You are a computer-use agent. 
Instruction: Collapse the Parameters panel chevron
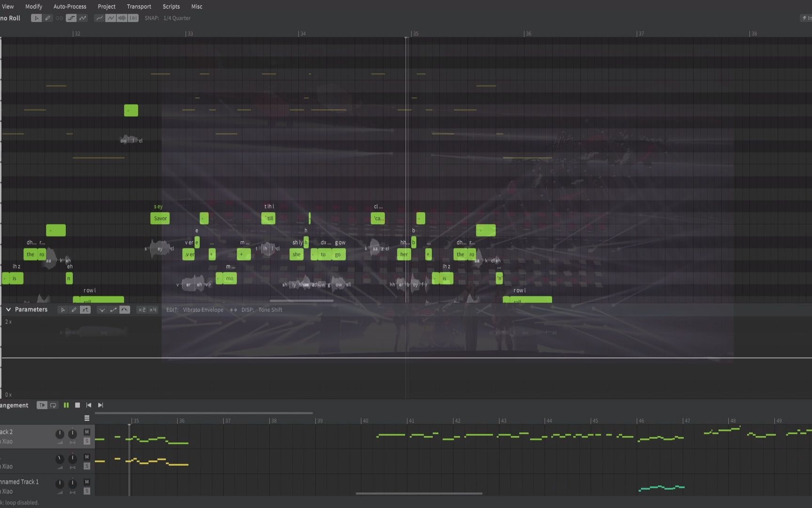8,310
